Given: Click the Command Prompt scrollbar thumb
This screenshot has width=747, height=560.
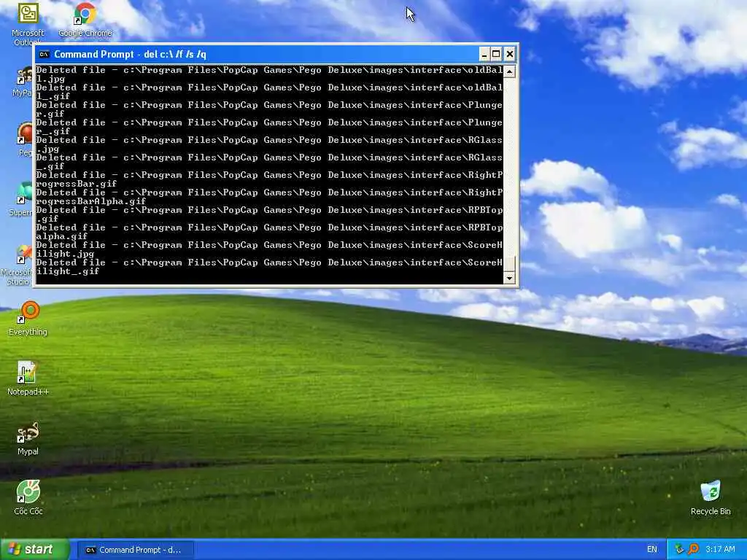Looking at the screenshot, I should 509,264.
